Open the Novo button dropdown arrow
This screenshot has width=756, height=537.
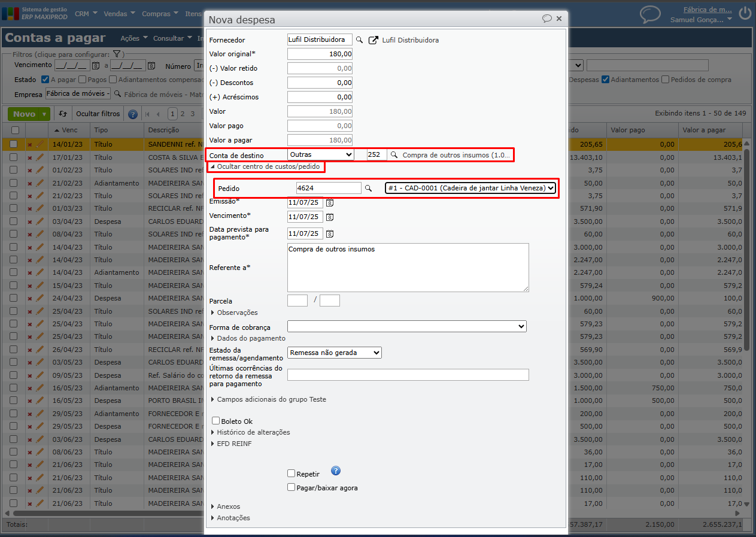coord(44,114)
